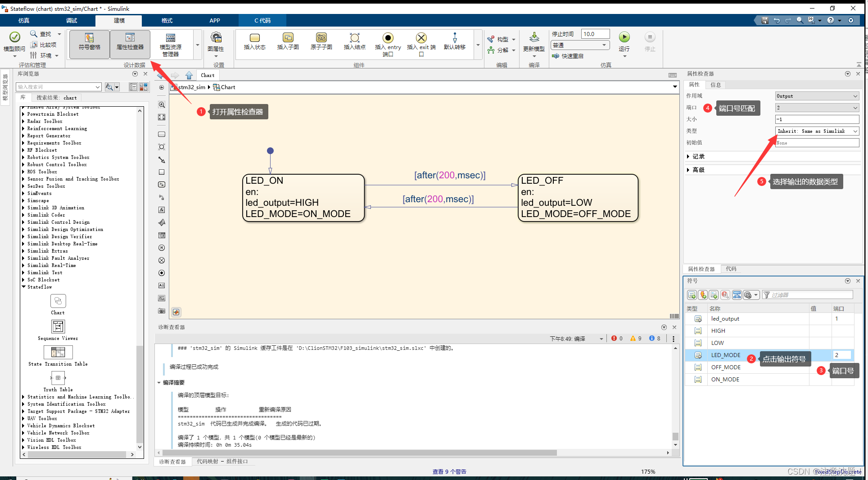Open the simulation mode (普通) dropdown
Screen dimensions: 868x480
pyautogui.click(x=580, y=45)
